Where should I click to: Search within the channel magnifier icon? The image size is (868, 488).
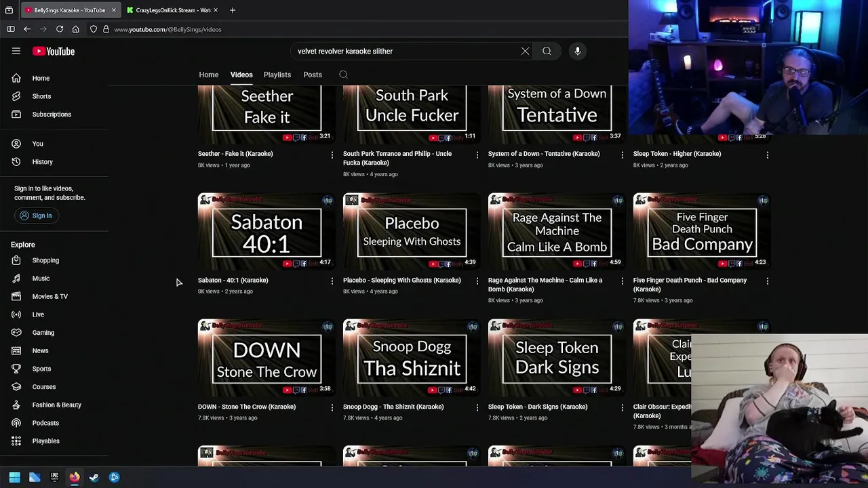point(343,75)
